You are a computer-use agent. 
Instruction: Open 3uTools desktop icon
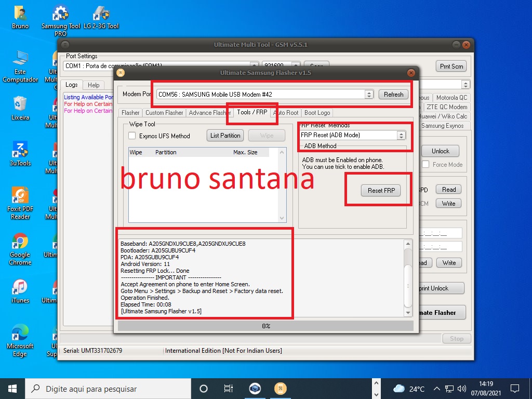point(20,151)
